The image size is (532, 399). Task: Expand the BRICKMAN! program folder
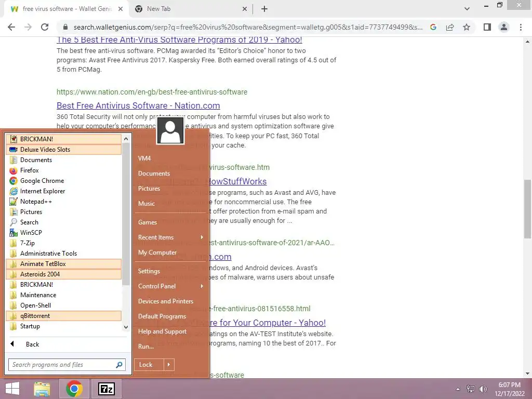[x=63, y=285]
